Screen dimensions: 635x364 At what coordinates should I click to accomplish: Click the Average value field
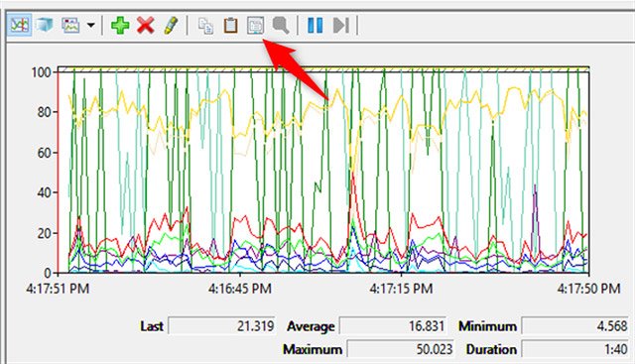click(393, 326)
